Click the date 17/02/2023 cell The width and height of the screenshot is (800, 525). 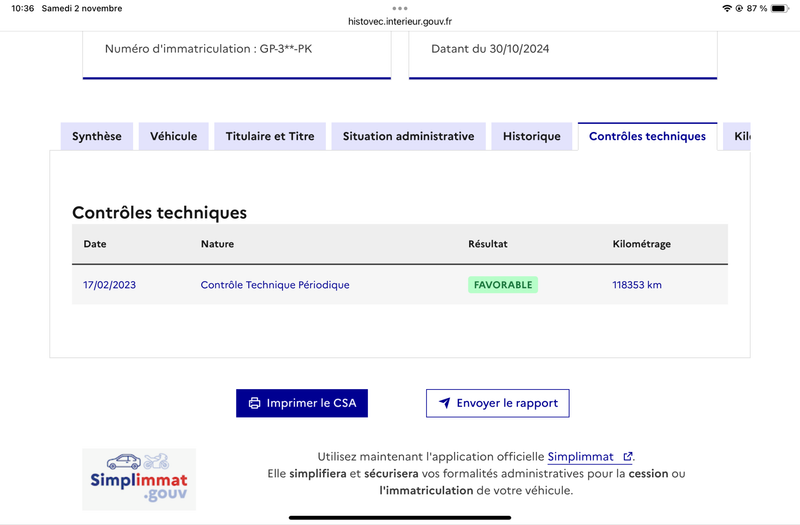110,285
